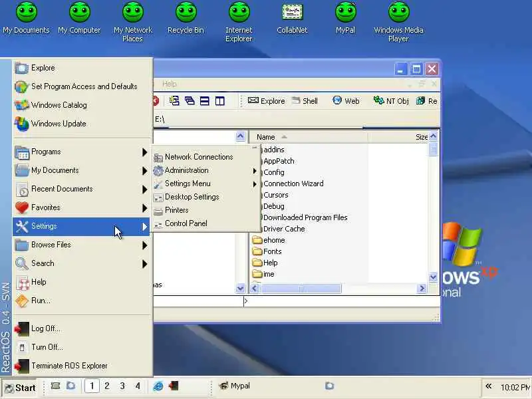Expand Search submenu
This screenshot has height=399, width=532.
tap(81, 263)
